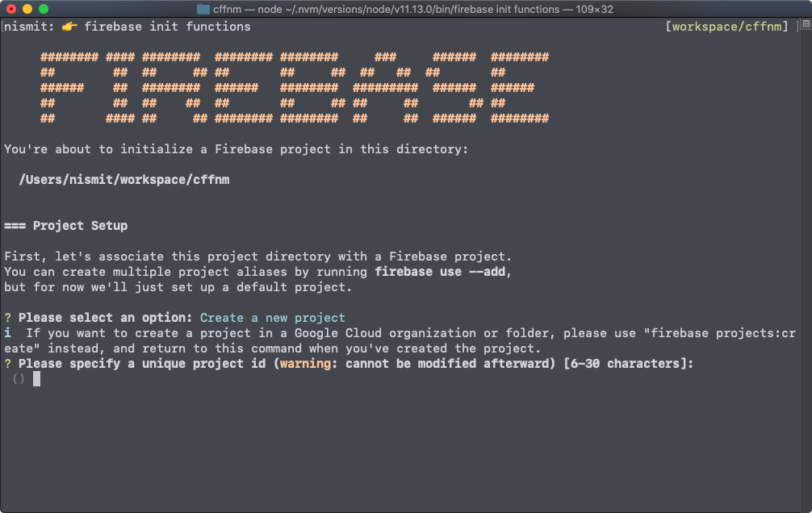The image size is (812, 513).
Task: Click the project id input cursor
Action: (36, 378)
